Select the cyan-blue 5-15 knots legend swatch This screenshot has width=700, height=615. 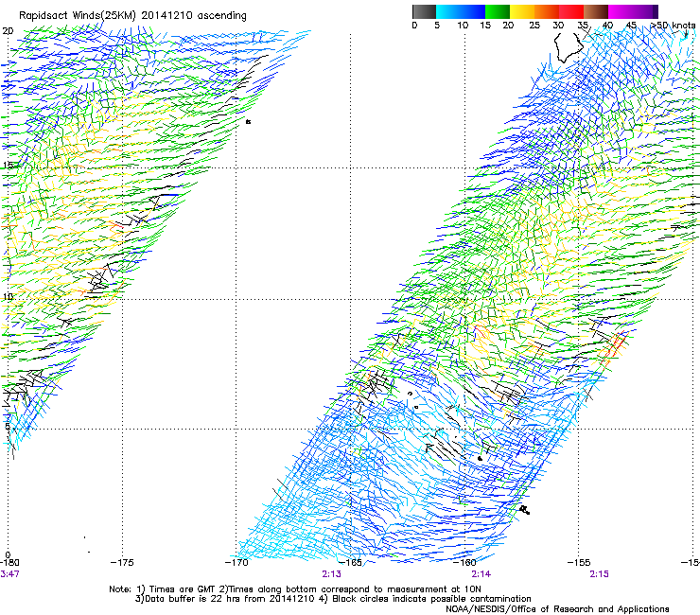(461, 11)
